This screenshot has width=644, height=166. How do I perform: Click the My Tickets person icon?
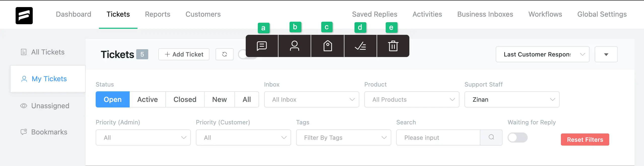coord(24,79)
